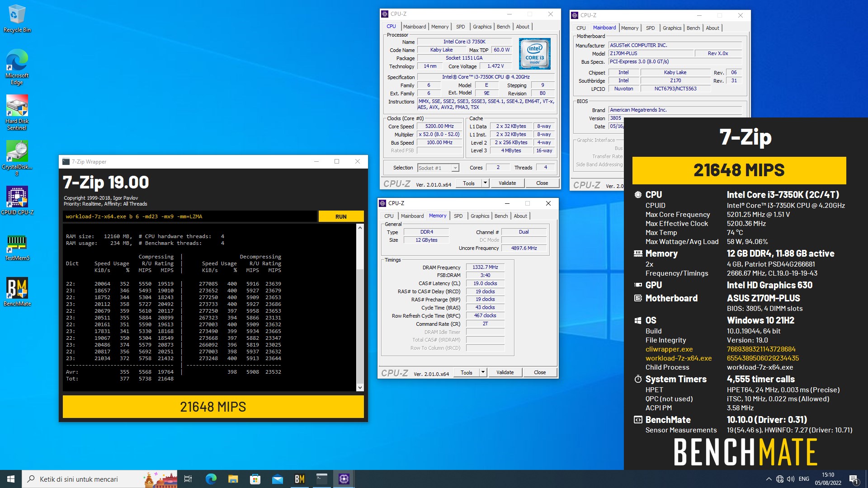This screenshot has width=868, height=488.
Task: Run the 7-Zip benchmark with RUN button
Action: (x=341, y=216)
